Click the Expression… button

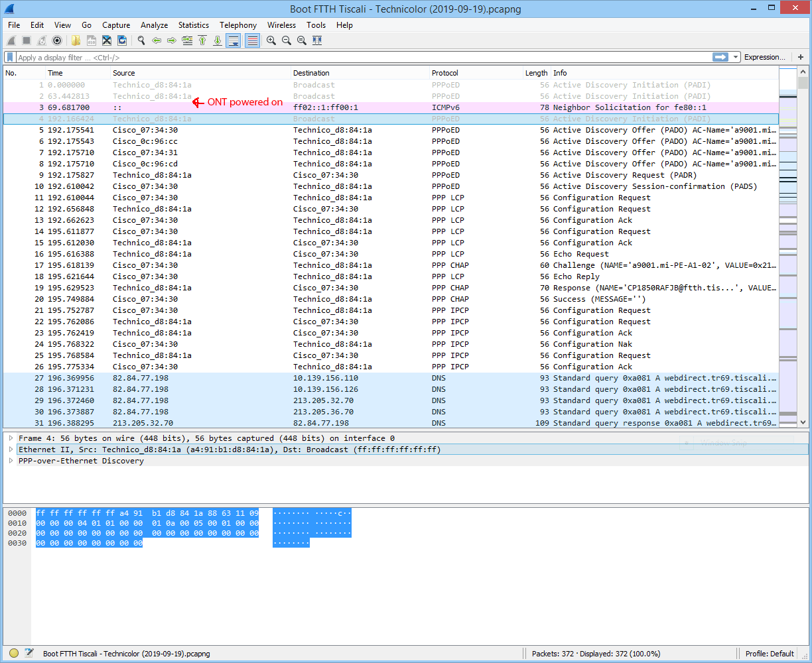(x=764, y=58)
